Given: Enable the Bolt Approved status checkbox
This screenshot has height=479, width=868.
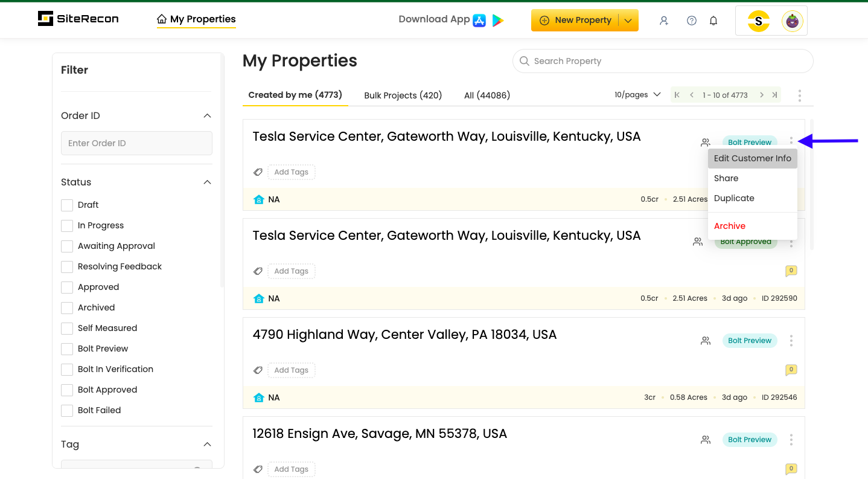Looking at the screenshot, I should pos(67,390).
